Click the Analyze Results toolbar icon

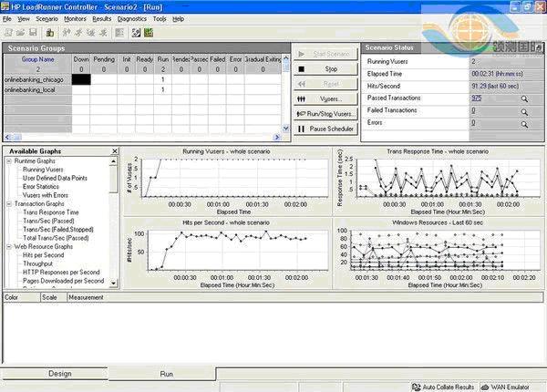click(x=149, y=32)
